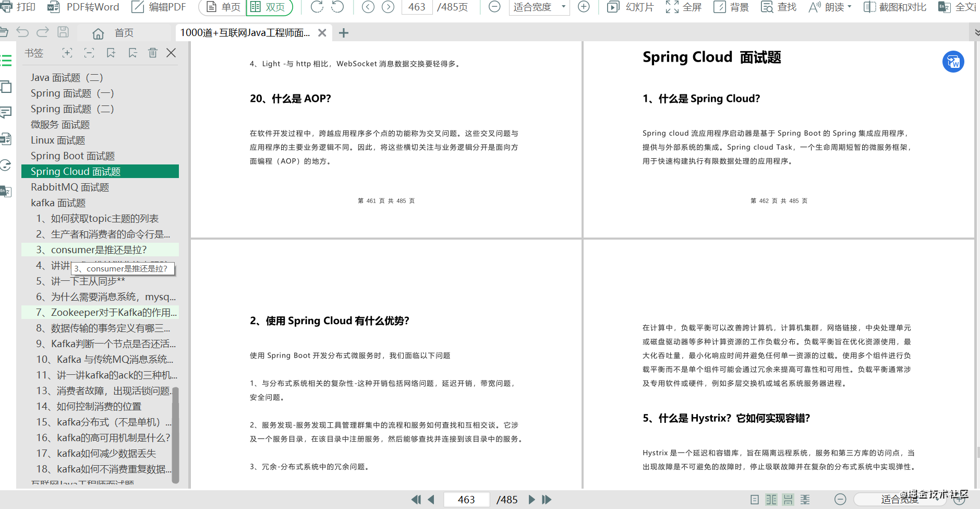Click bottom page number field 463

click(466, 500)
